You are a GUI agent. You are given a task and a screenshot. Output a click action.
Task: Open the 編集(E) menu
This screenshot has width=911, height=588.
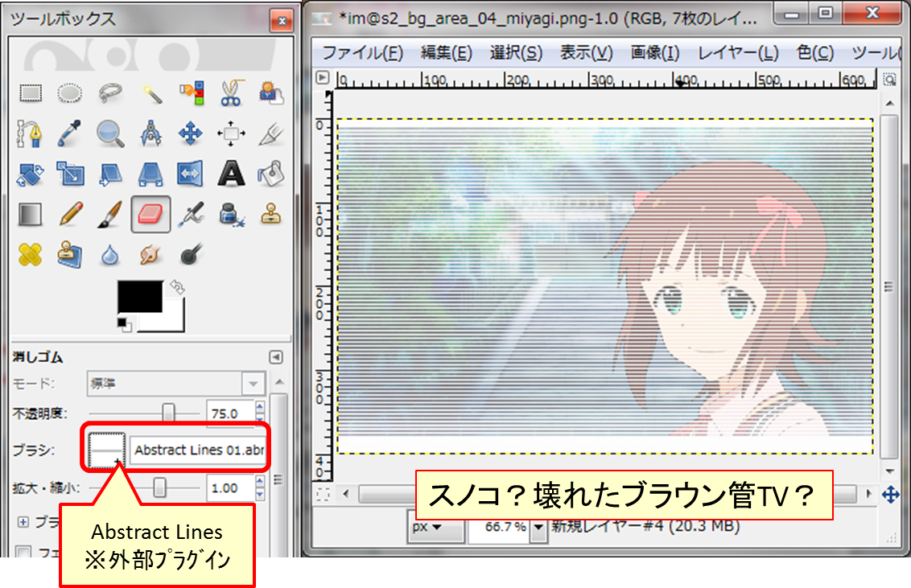(x=446, y=53)
